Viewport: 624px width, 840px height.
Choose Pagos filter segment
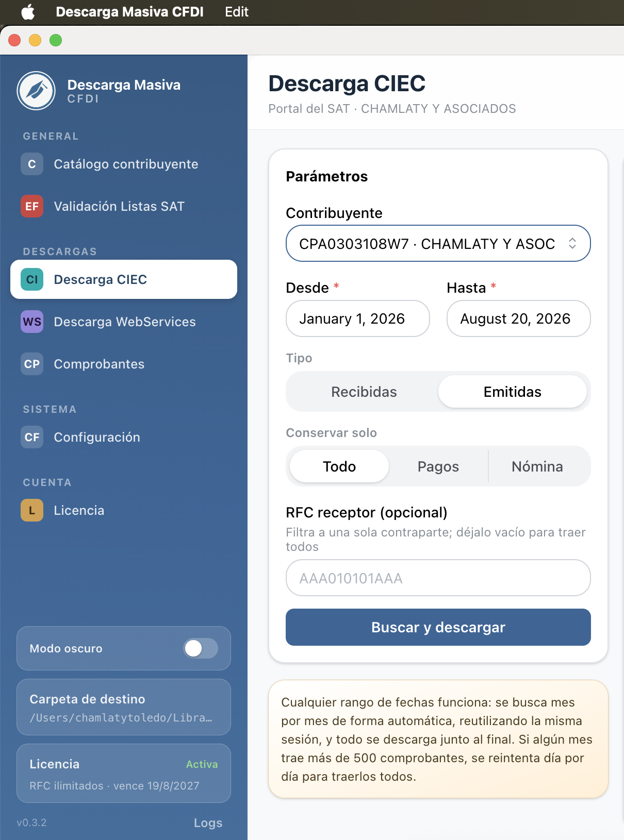438,466
